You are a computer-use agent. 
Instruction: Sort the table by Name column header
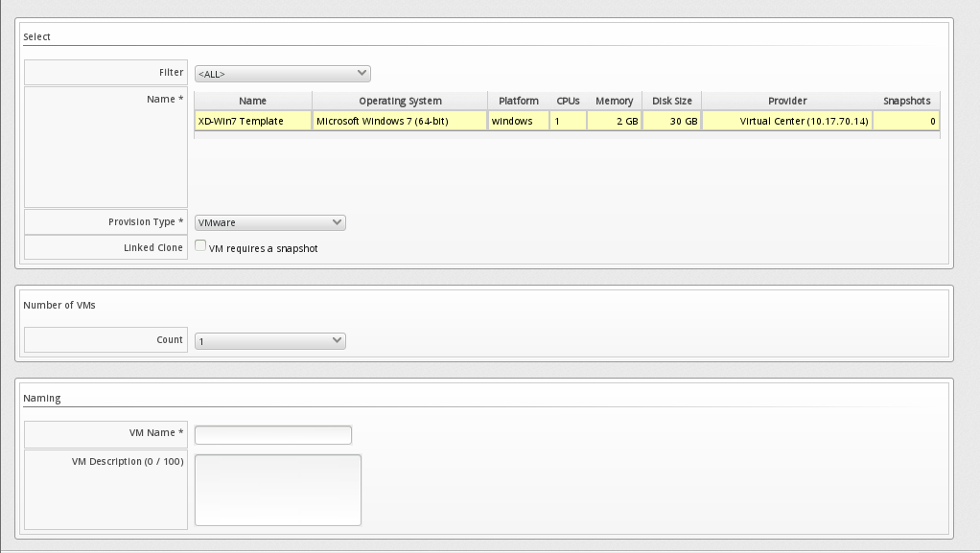253,101
